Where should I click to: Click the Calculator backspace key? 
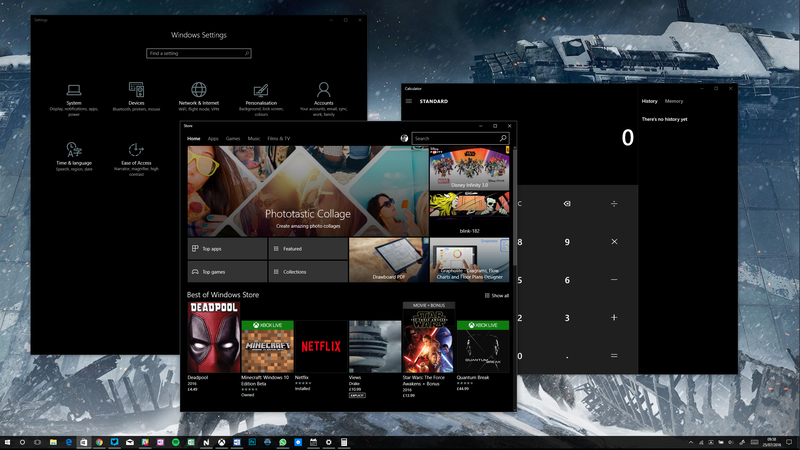tap(567, 204)
